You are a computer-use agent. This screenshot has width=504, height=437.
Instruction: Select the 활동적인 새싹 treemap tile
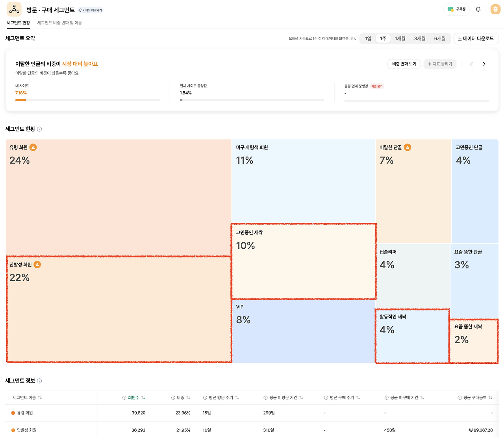tap(412, 336)
